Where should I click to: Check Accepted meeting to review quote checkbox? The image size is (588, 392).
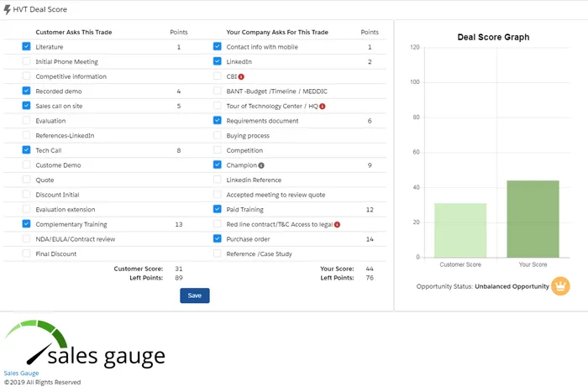[x=217, y=195]
